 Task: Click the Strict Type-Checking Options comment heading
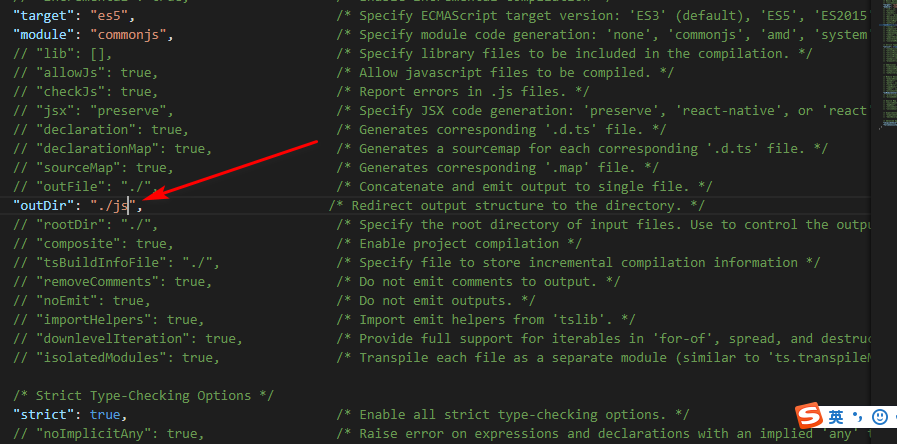point(144,395)
